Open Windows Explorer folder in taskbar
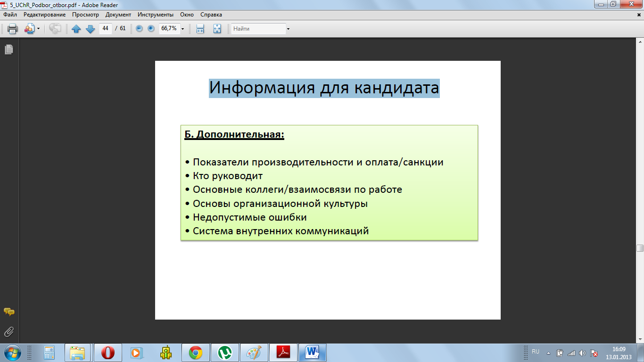 (x=77, y=353)
